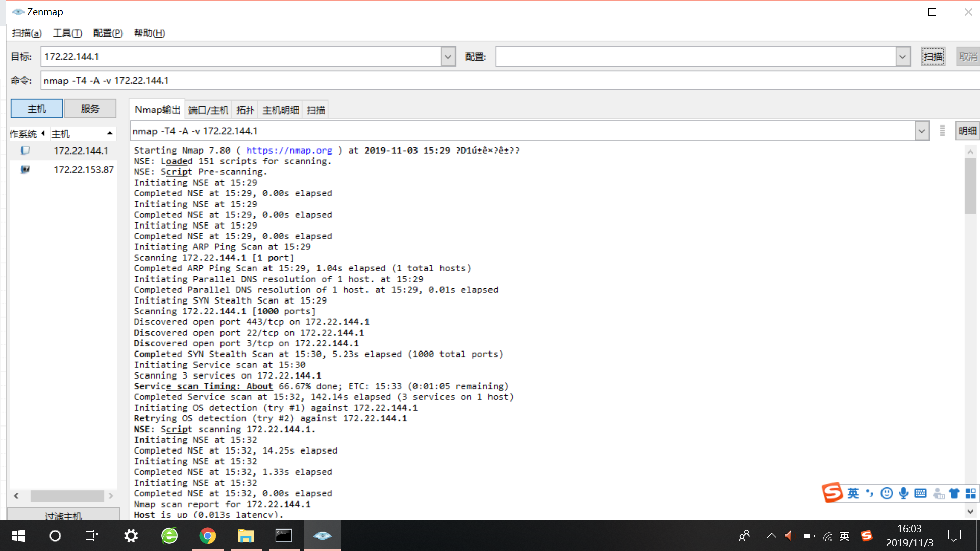Expand the scan output selection dropdown
The width and height of the screenshot is (980, 551).
(x=921, y=131)
